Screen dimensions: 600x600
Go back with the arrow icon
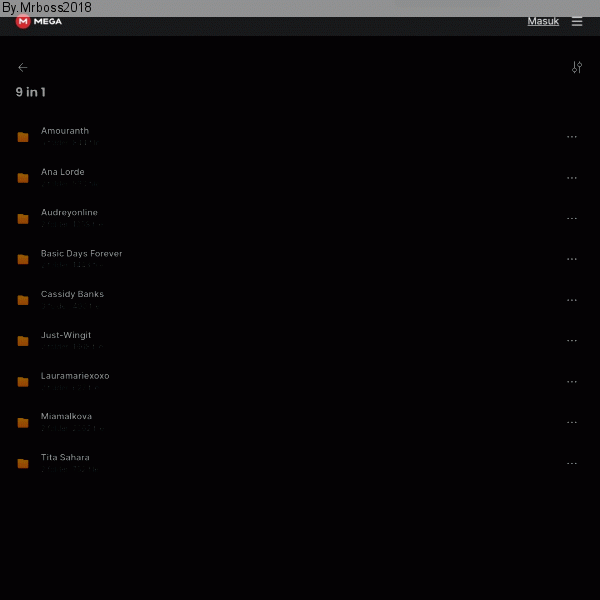23,68
